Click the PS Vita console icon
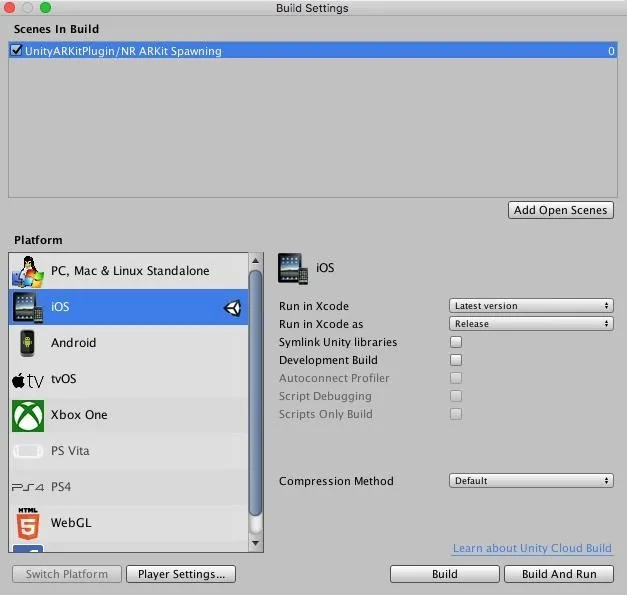627x595 pixels. 28,451
